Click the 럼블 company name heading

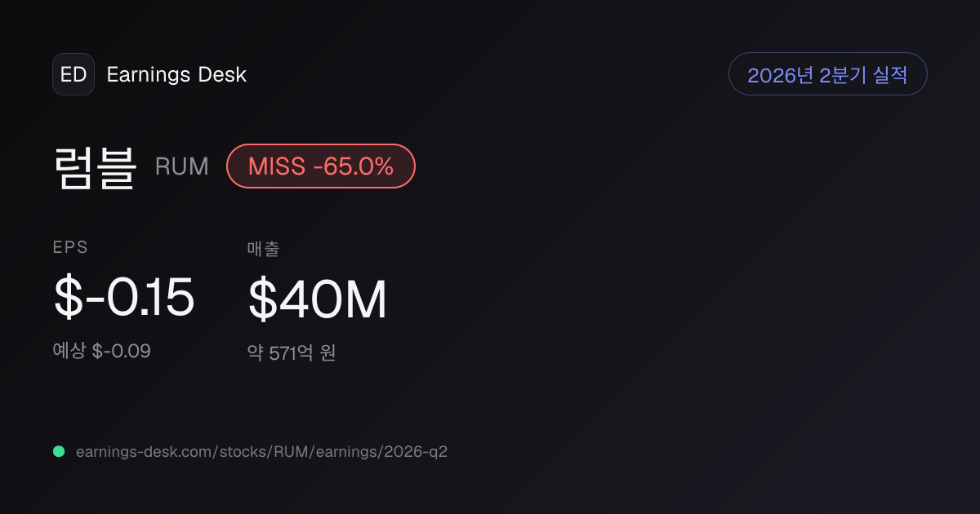pos(95,166)
